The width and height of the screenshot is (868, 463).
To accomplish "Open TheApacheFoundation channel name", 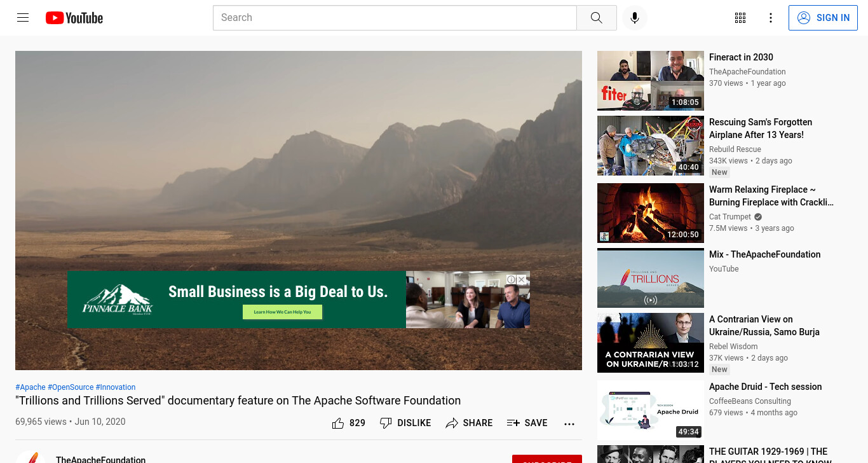I will (x=100, y=459).
